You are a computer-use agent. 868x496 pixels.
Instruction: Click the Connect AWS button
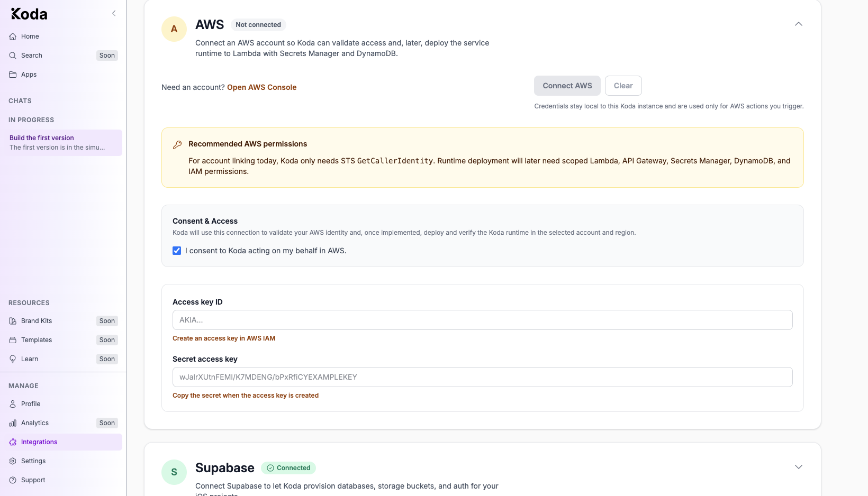click(x=567, y=86)
